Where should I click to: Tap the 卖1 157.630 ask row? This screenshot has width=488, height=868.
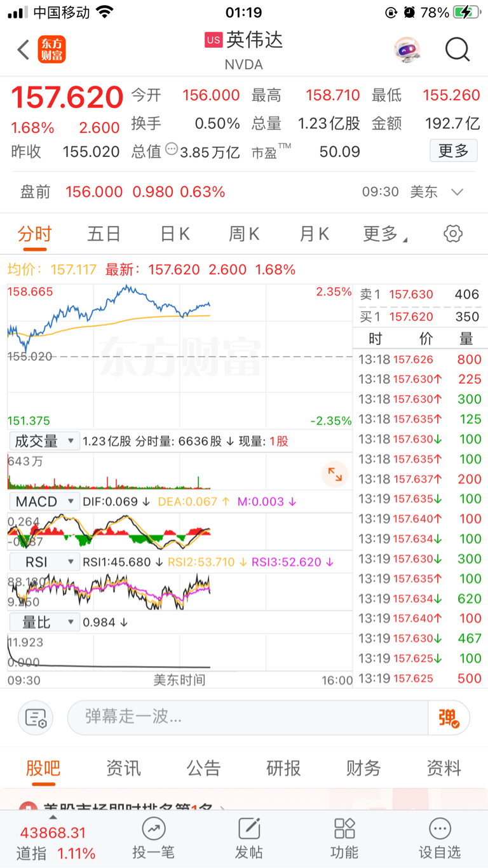click(x=420, y=294)
